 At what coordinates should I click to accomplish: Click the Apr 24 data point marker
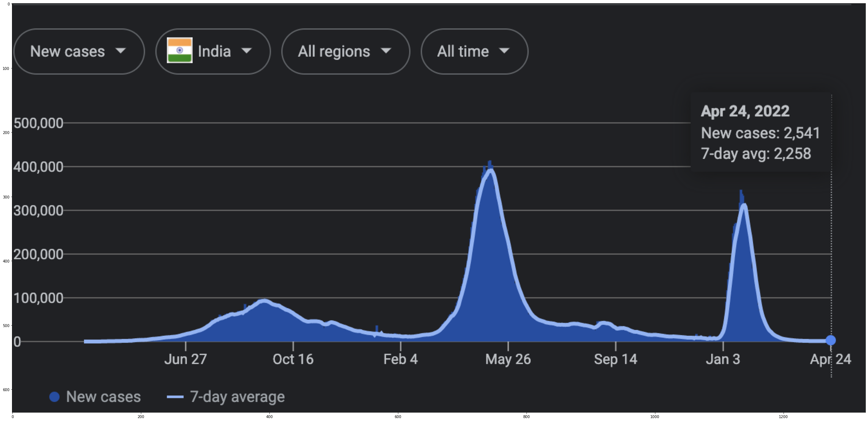[830, 340]
